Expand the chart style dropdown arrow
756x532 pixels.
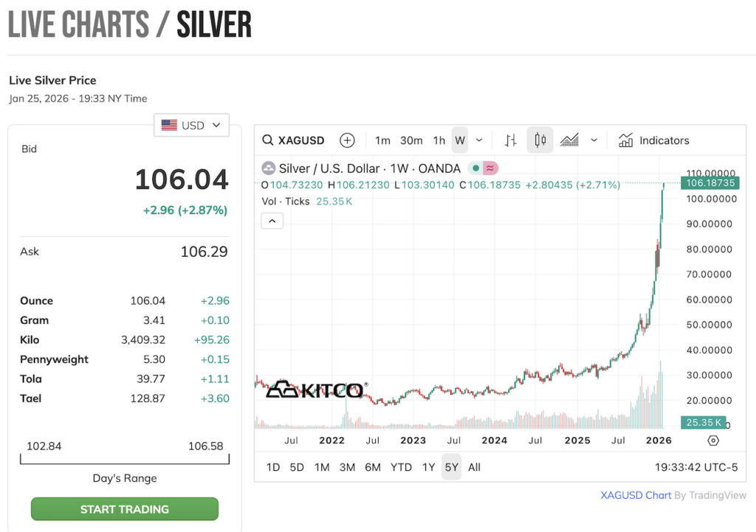coord(594,140)
